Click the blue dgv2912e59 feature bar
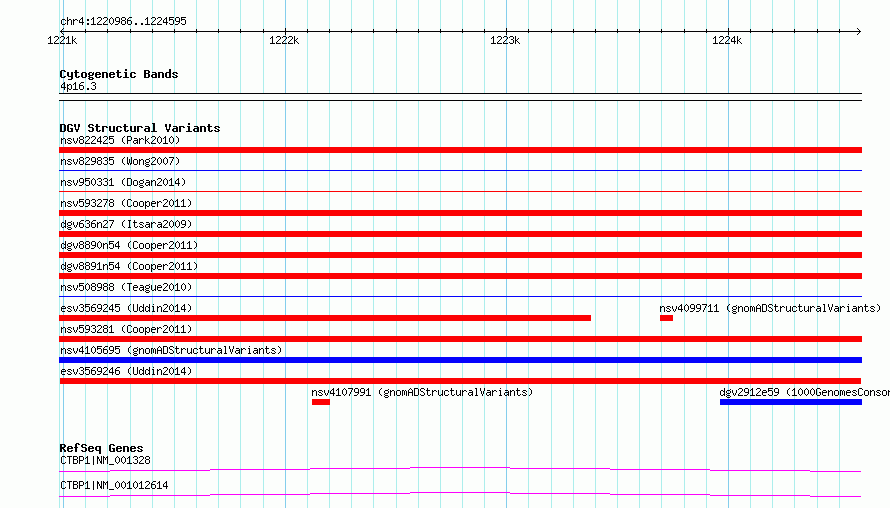The height and width of the screenshot is (508, 890). (x=791, y=402)
